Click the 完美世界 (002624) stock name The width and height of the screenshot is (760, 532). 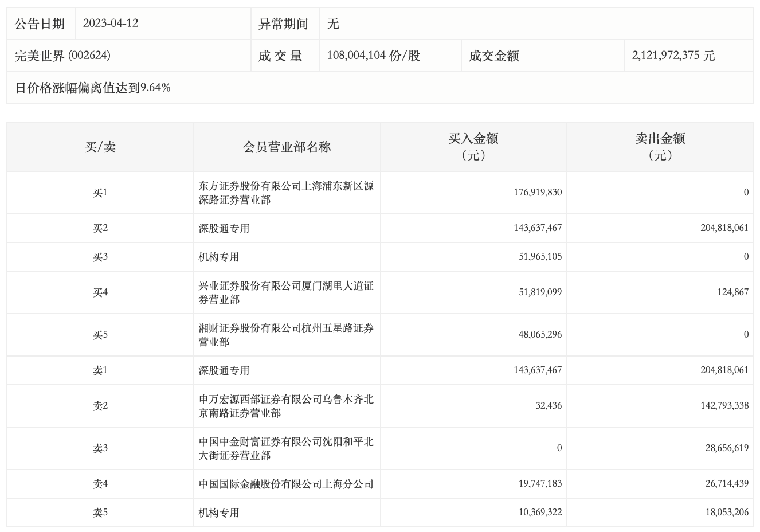63,56
